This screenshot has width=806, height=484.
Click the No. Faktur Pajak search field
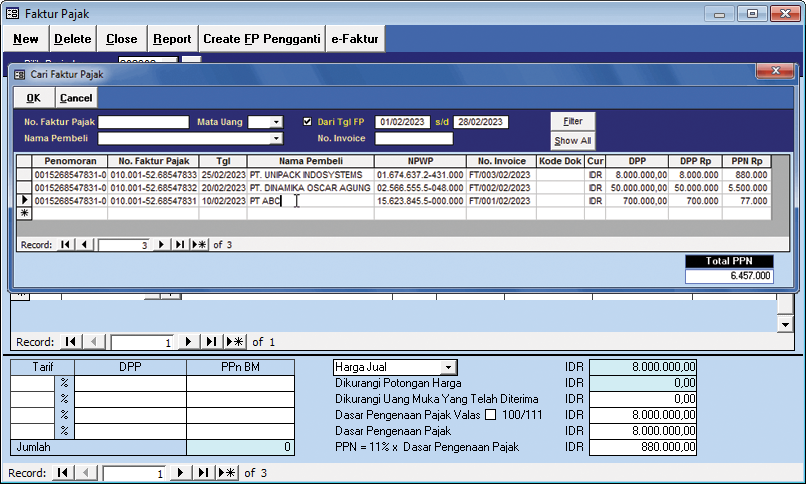pyautogui.click(x=143, y=122)
